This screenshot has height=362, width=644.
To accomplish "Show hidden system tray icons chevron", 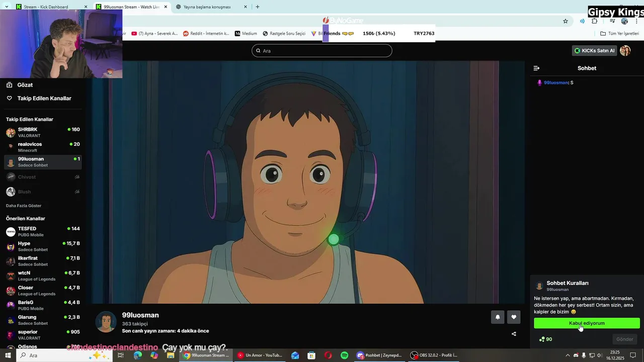I will 569,355.
